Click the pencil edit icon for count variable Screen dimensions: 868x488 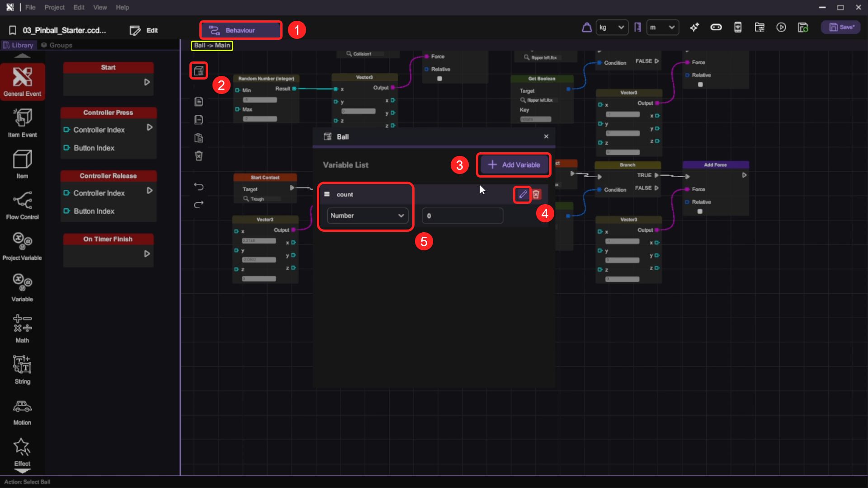(x=523, y=194)
